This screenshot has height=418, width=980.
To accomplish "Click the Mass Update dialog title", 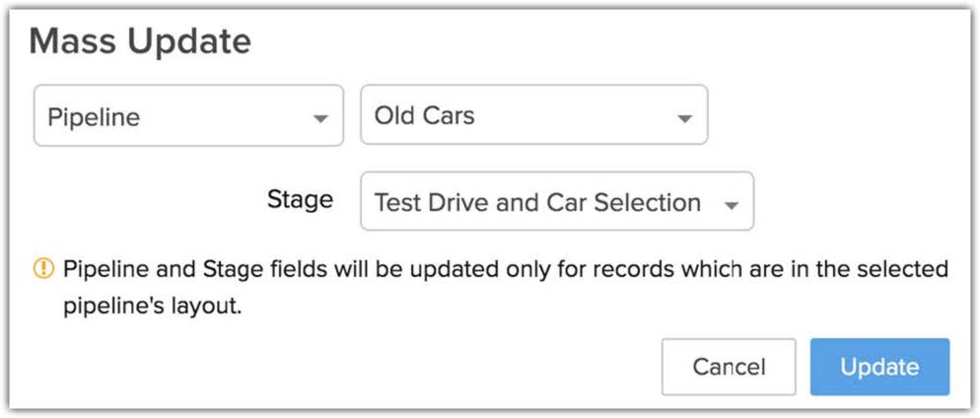I will 139,41.
